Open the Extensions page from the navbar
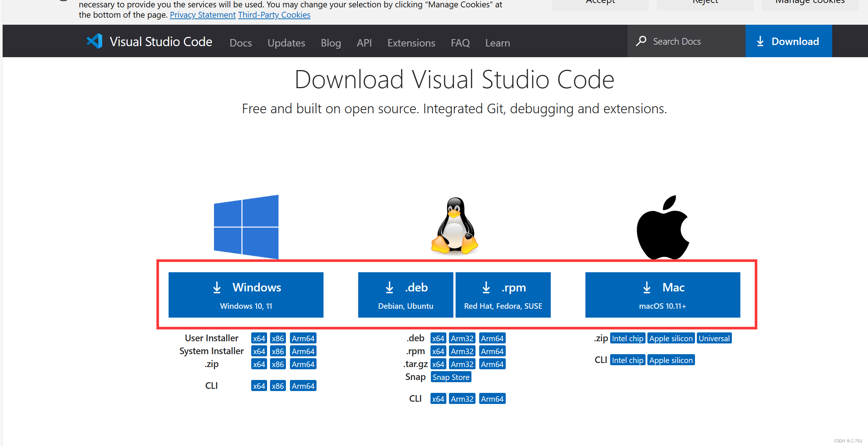 [x=411, y=43]
